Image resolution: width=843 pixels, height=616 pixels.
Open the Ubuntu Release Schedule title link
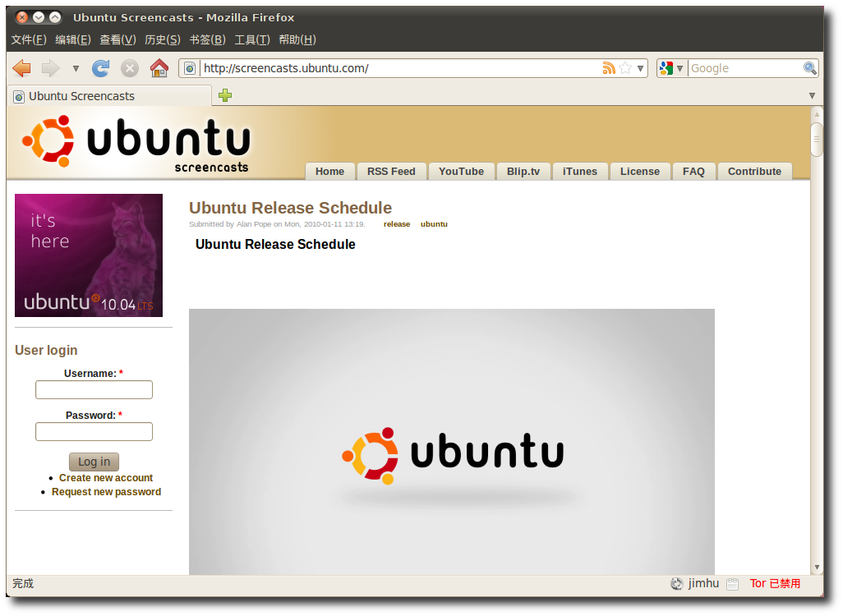[290, 208]
